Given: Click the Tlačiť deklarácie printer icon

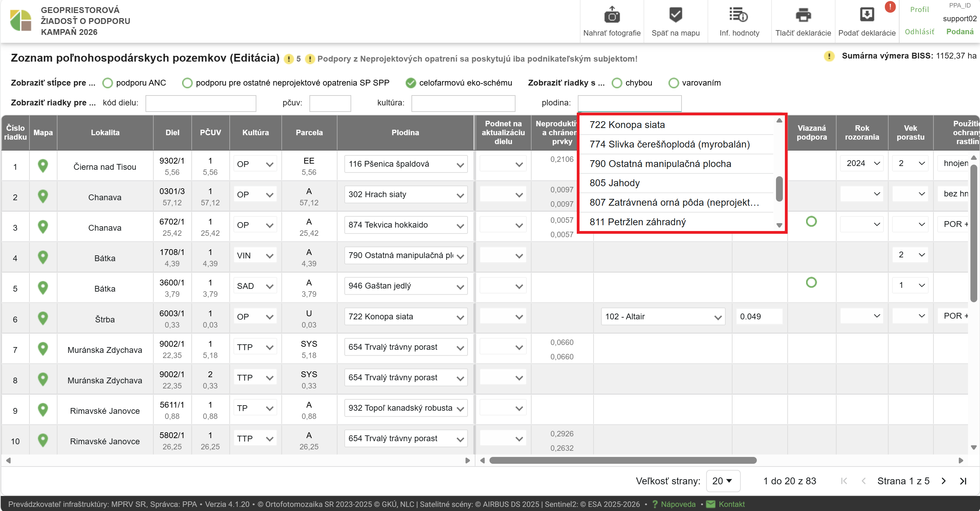Looking at the screenshot, I should pyautogui.click(x=803, y=16).
